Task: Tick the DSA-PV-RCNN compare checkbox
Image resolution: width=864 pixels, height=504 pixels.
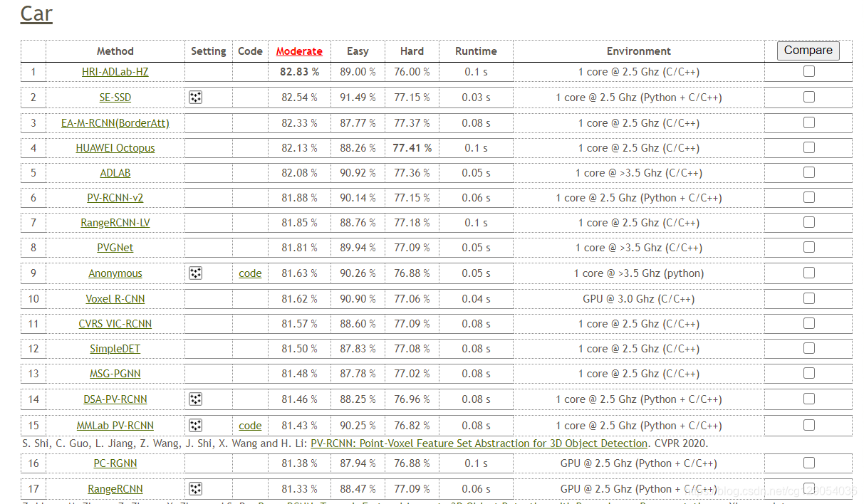Action: coord(809,399)
